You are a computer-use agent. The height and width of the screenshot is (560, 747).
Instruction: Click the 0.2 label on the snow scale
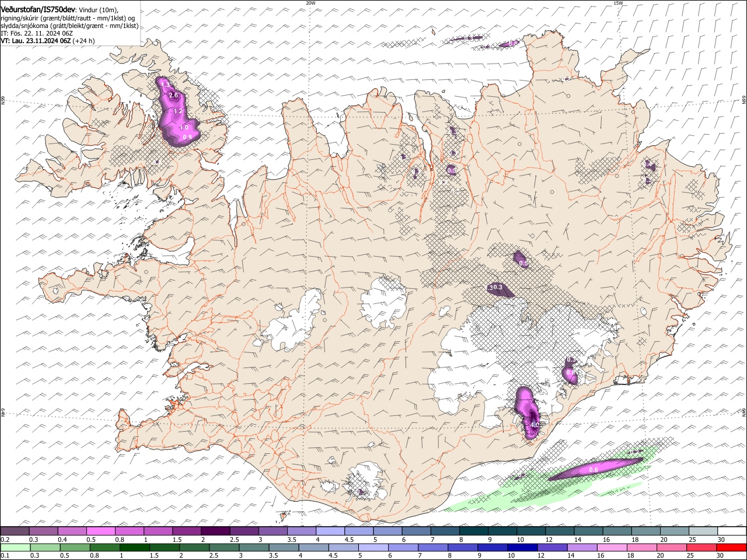5,540
